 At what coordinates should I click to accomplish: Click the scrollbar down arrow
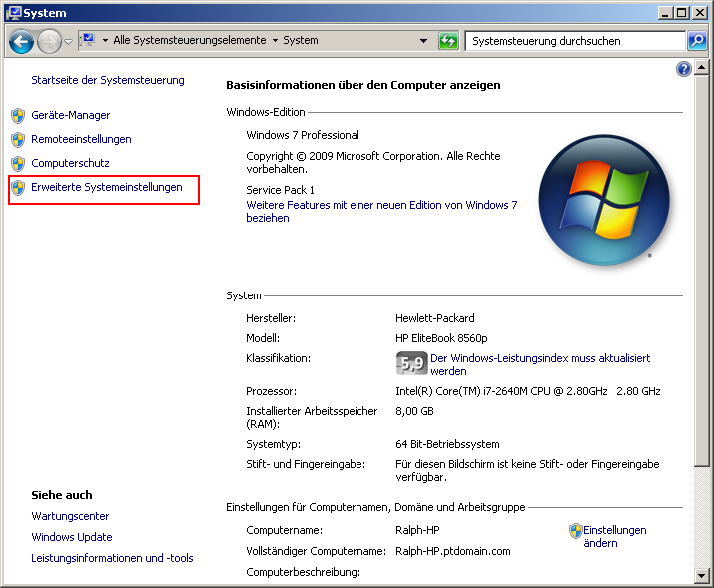702,575
